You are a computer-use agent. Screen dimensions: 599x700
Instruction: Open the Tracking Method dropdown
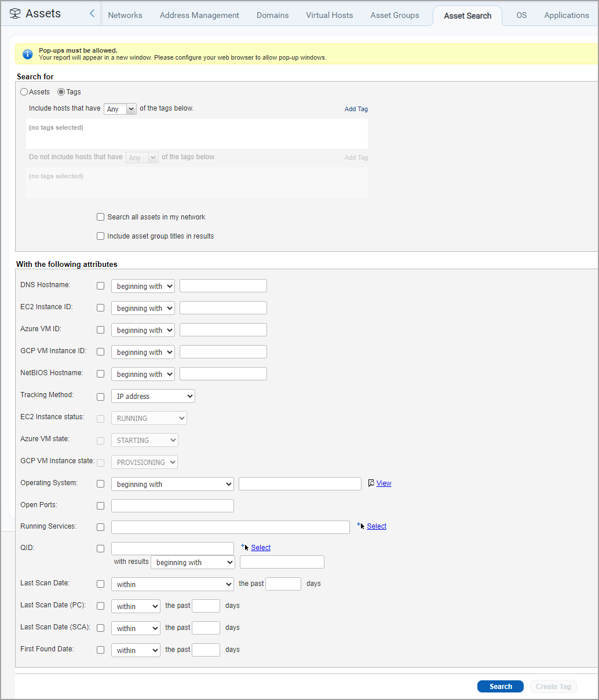(x=152, y=396)
